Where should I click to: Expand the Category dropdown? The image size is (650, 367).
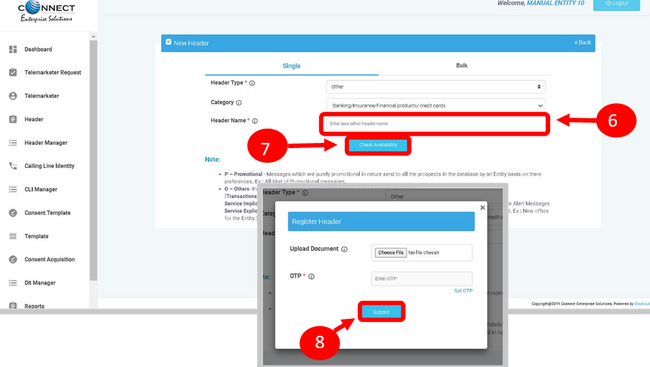pyautogui.click(x=436, y=105)
